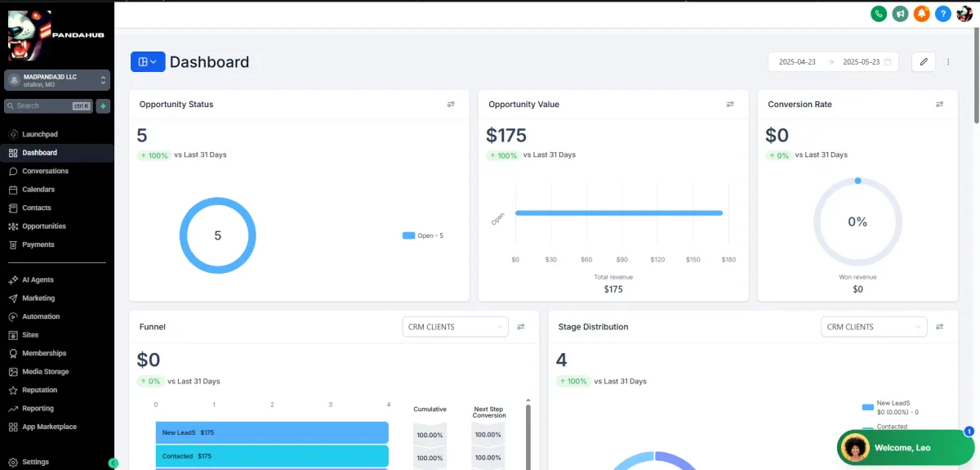Open the user profile avatar
Viewport: 980px width, 470px height.
click(x=964, y=13)
